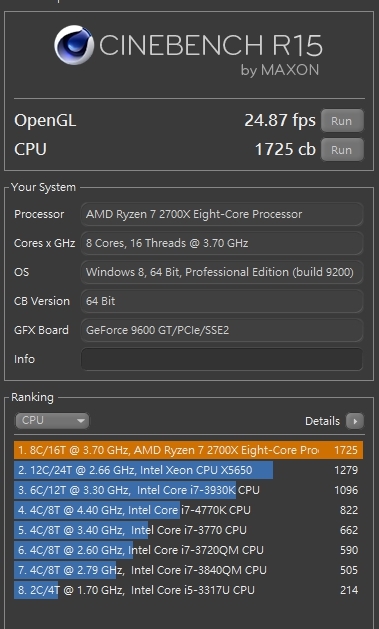Select the Ryzen 7 2700X ranking entry
Viewport: 379px width, 629px height.
click(x=188, y=450)
